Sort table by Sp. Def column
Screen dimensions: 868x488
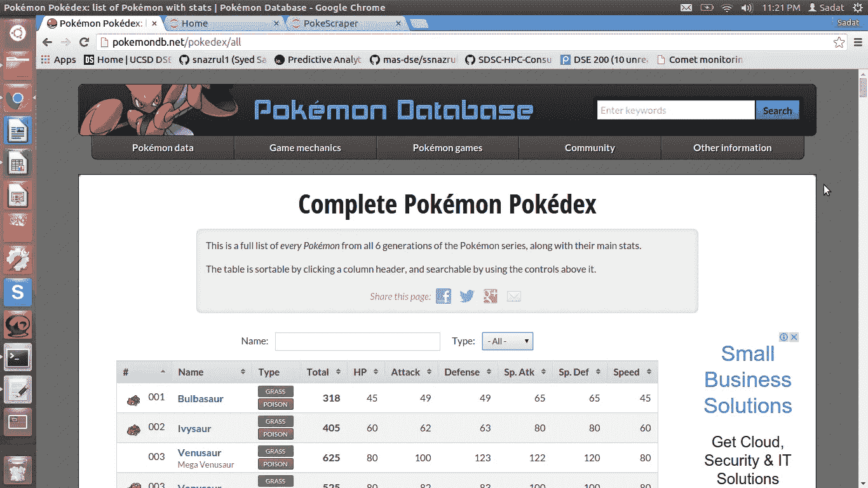point(580,372)
